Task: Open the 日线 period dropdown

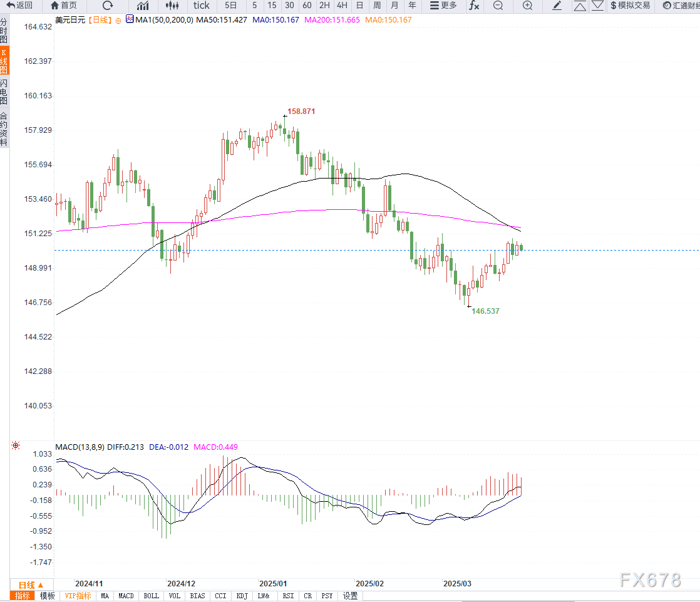Action: click(31, 584)
